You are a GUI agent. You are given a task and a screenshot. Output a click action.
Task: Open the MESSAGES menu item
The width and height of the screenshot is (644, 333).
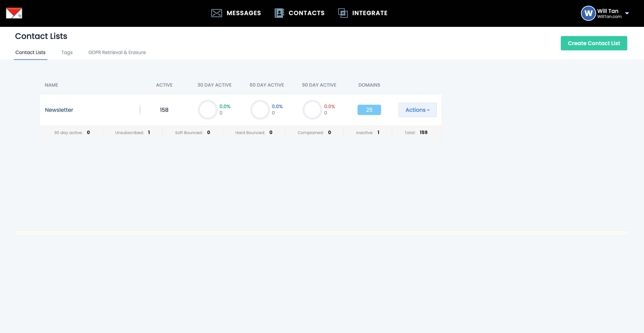244,13
